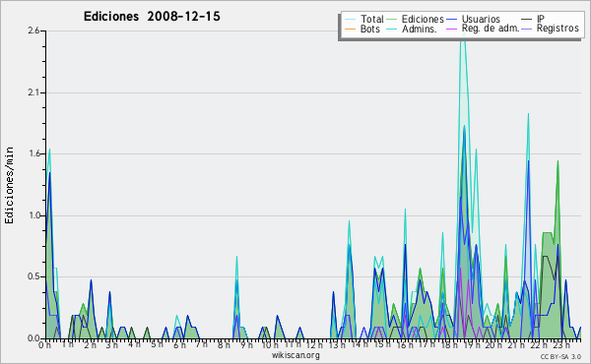Click the 0.5 y-axis value
Image resolution: width=591 pixels, height=364 pixels.
pyautogui.click(x=33, y=276)
